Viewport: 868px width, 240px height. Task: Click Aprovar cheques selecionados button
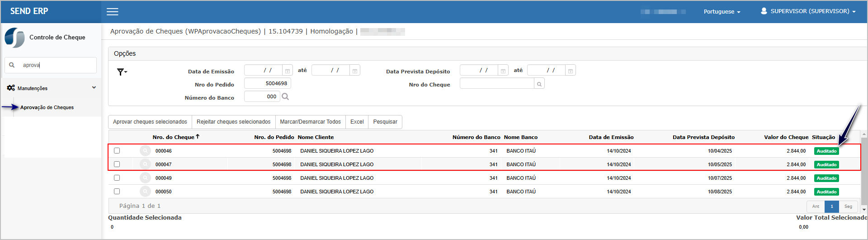tap(150, 122)
